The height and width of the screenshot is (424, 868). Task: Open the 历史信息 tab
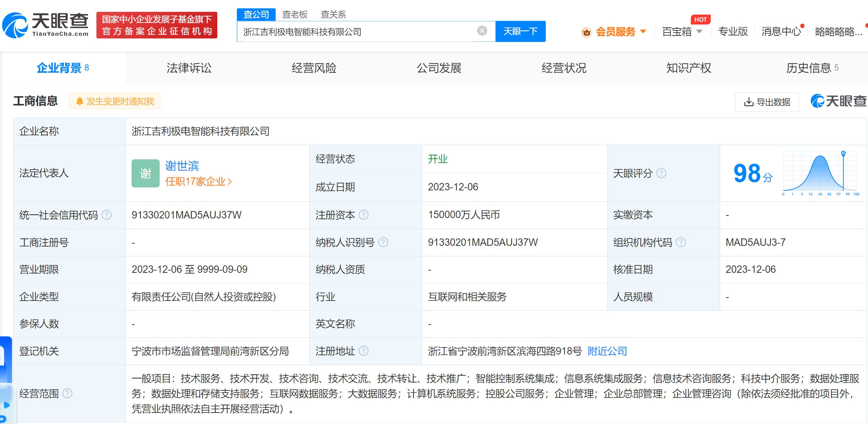[x=812, y=68]
